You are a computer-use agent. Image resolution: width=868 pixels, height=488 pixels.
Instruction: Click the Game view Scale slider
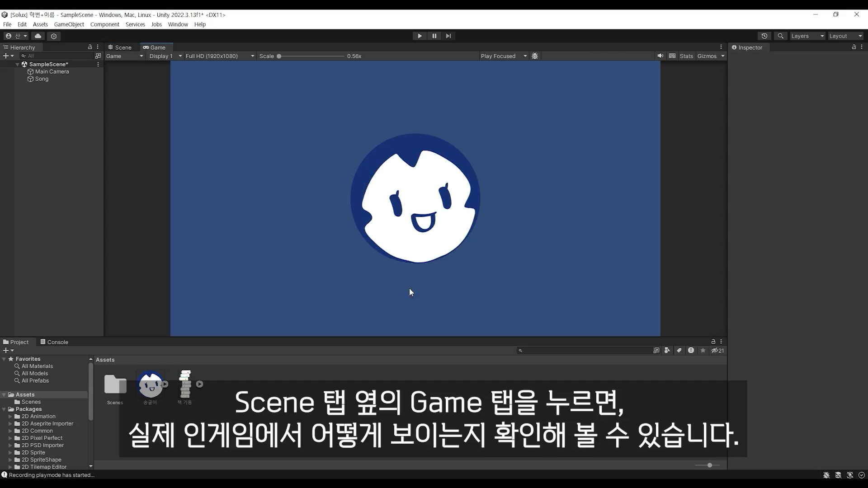pyautogui.click(x=311, y=56)
